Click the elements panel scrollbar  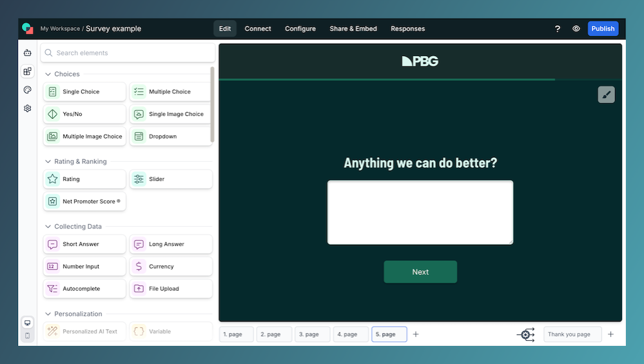coord(212,104)
